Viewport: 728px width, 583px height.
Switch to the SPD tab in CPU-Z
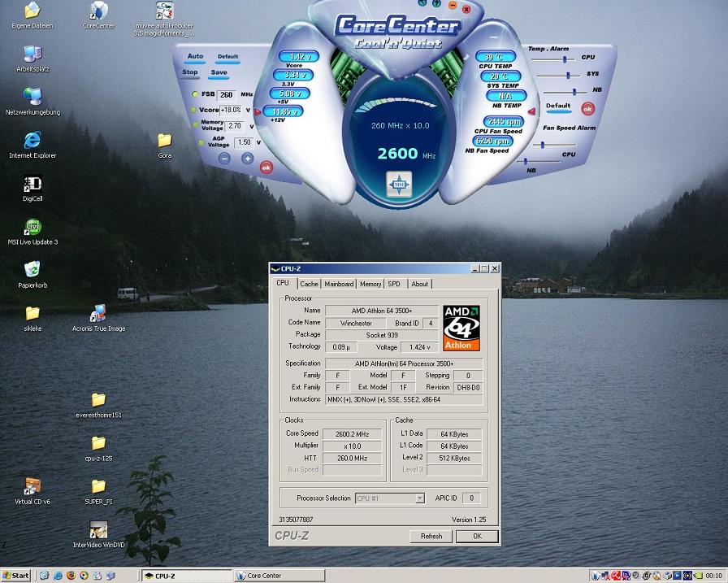(x=394, y=284)
